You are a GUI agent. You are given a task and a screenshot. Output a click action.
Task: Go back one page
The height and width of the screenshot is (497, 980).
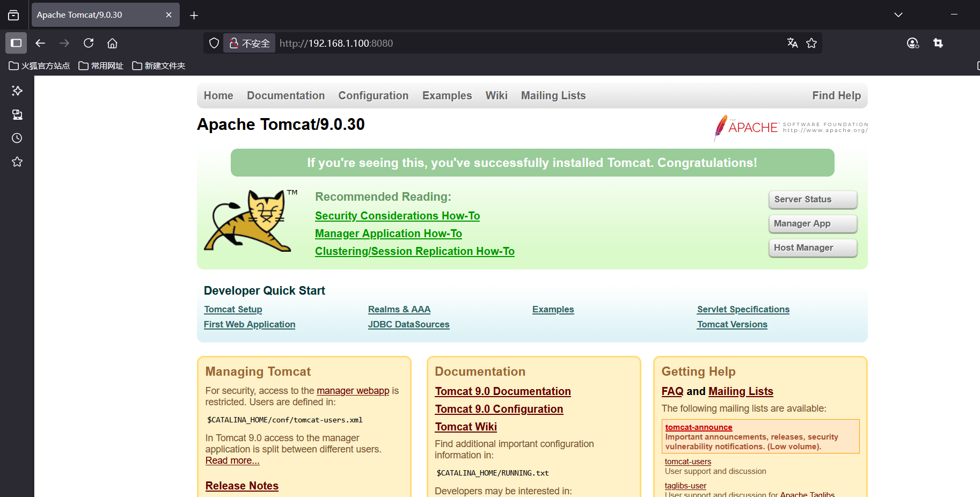tap(40, 43)
